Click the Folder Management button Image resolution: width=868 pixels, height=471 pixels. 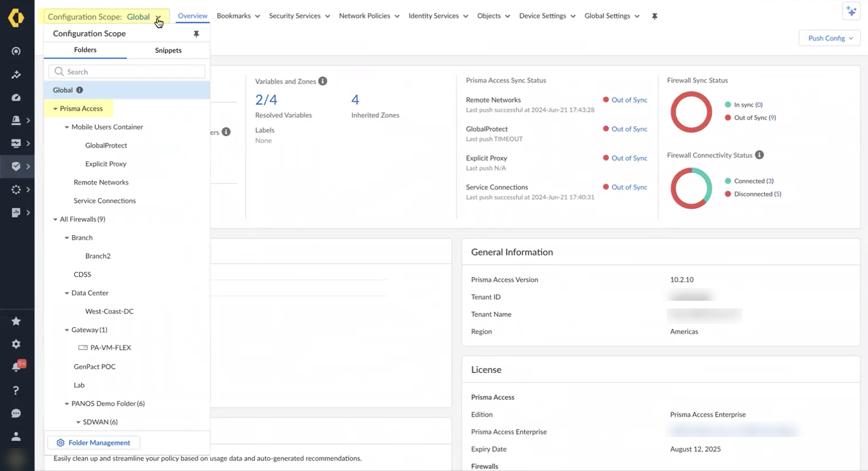(x=93, y=443)
